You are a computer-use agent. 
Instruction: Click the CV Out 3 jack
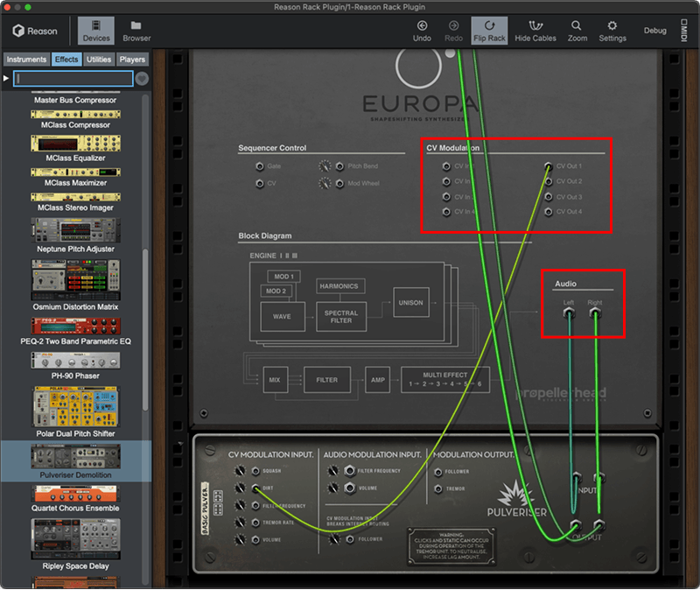click(x=549, y=197)
